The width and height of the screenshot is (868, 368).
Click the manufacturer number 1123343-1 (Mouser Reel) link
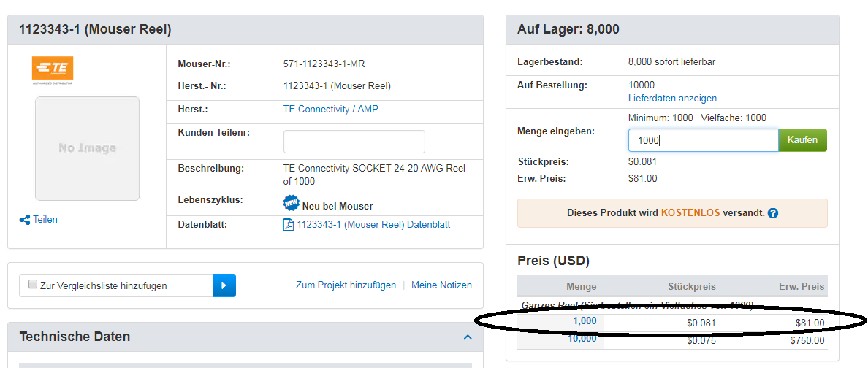(x=337, y=86)
